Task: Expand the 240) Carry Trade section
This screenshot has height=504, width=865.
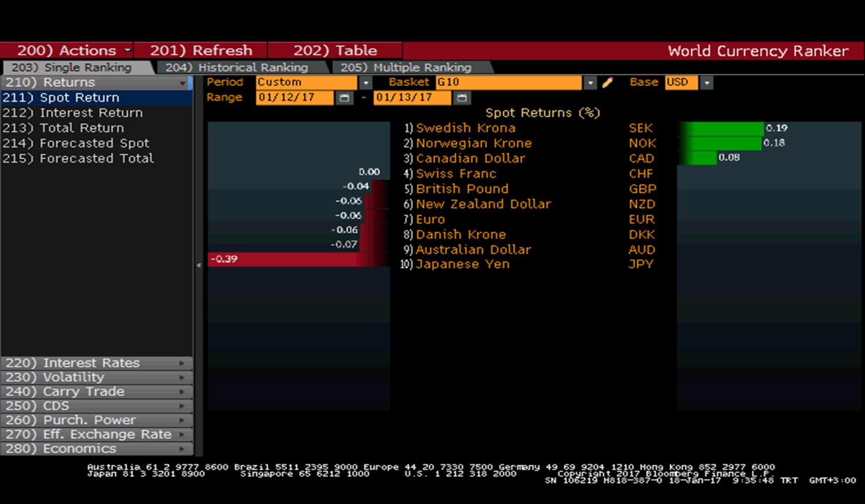Action: [97, 392]
